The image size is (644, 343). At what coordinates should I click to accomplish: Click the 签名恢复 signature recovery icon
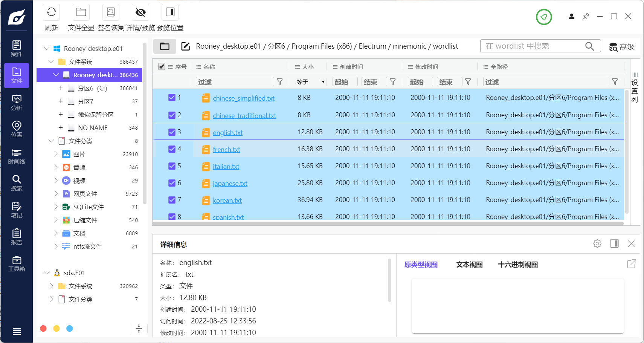111,12
